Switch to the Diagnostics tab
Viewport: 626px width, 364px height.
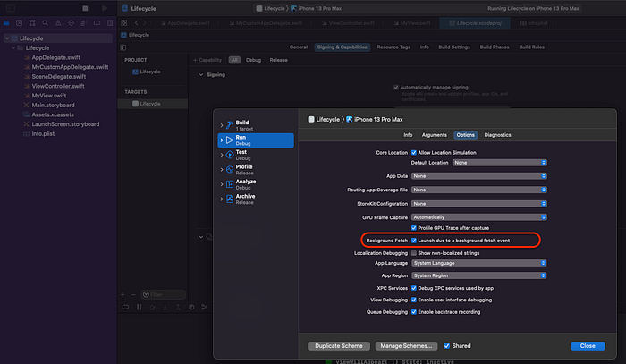[x=497, y=135]
